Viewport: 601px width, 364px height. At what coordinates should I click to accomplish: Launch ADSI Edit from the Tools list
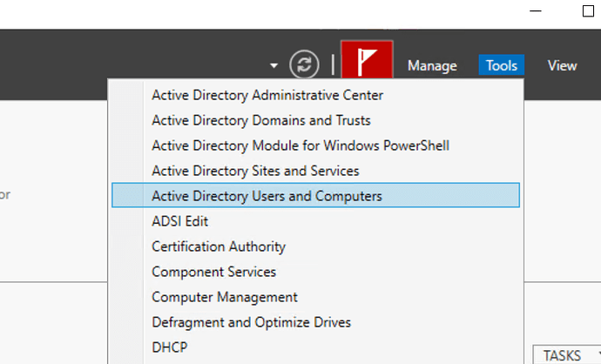180,221
